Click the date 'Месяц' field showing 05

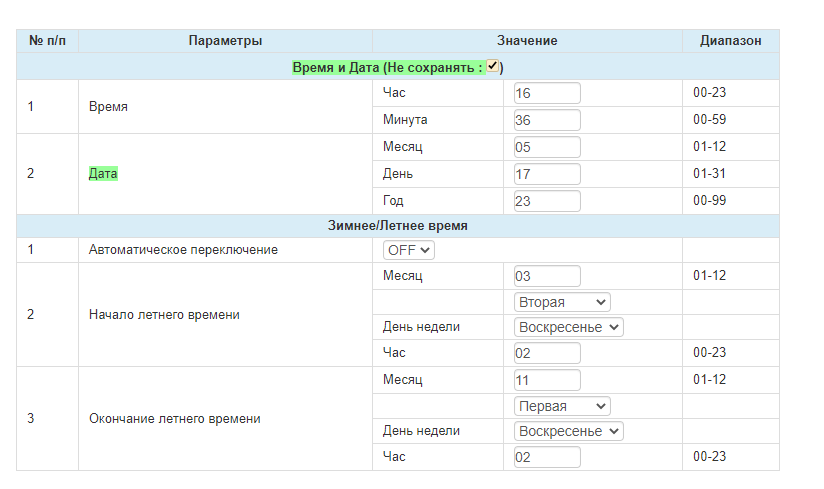pyautogui.click(x=546, y=147)
